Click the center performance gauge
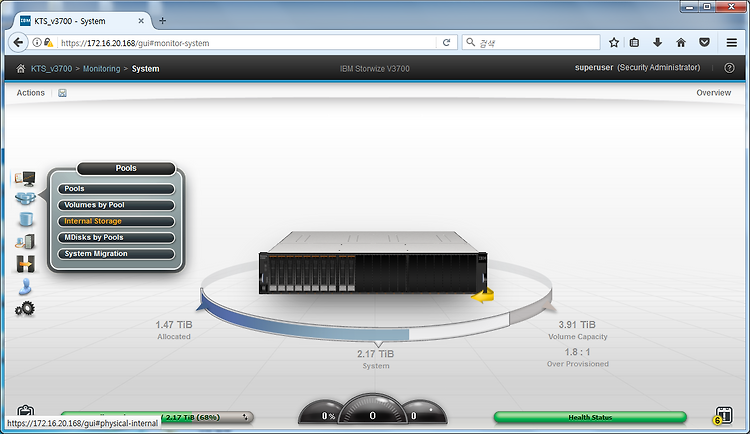 coord(373,410)
